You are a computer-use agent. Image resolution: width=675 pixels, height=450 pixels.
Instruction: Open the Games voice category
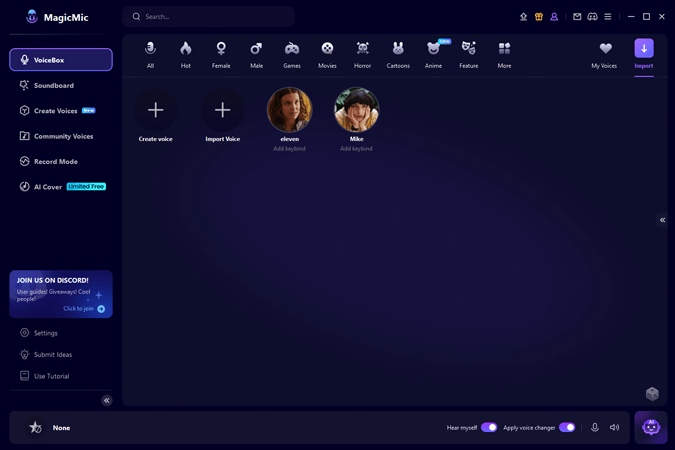point(292,54)
